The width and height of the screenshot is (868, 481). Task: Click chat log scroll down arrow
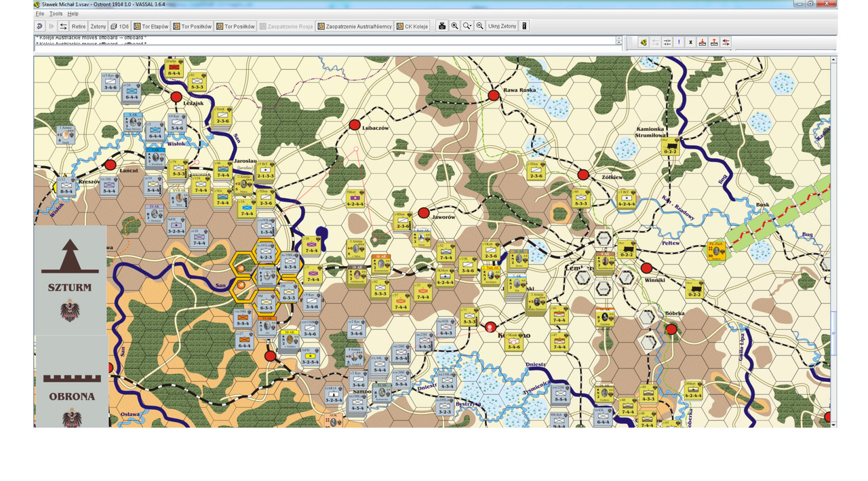pyautogui.click(x=618, y=43)
